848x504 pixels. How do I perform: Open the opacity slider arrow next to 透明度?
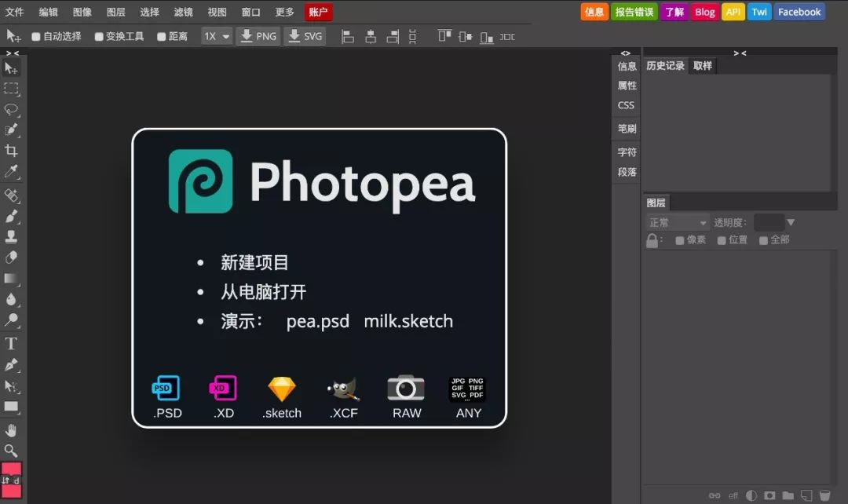tap(791, 222)
